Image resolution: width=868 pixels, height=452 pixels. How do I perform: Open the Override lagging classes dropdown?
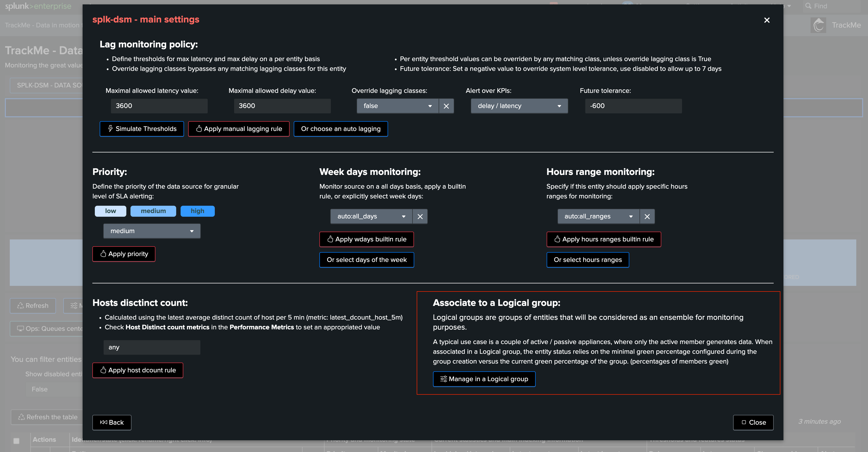pos(398,106)
